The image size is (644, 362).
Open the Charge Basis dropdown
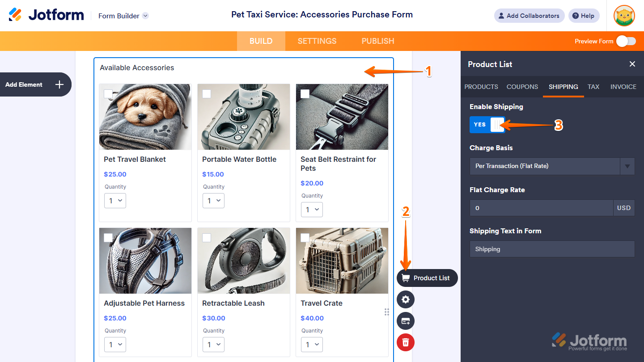(x=552, y=166)
